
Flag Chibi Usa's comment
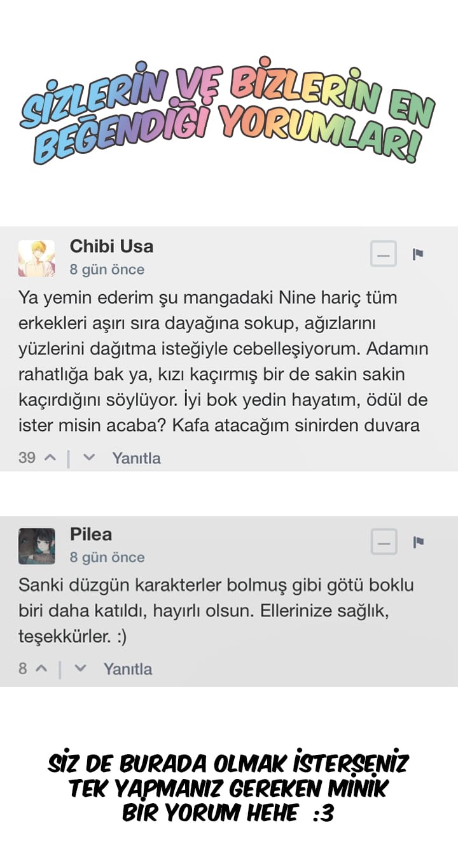tap(418, 255)
